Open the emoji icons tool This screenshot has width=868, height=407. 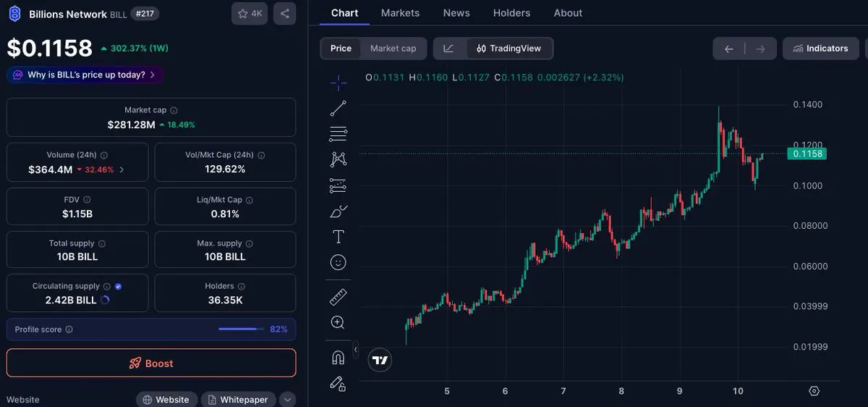pos(339,262)
